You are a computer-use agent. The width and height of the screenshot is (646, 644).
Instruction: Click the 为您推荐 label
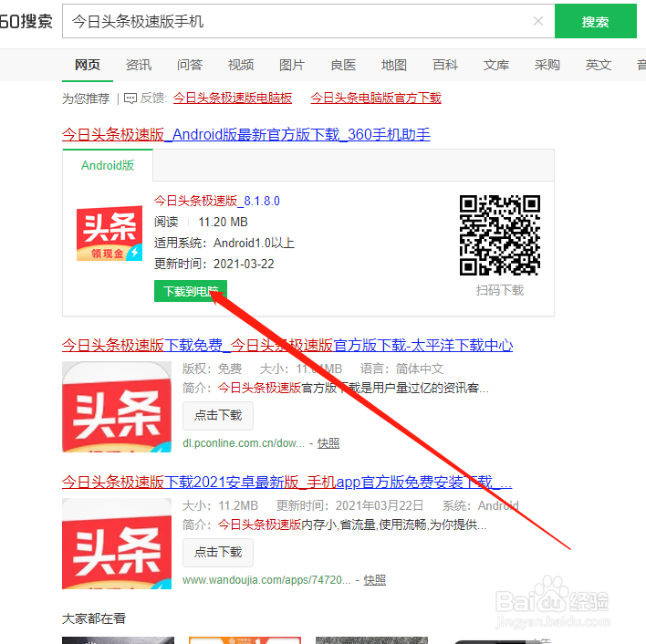(x=86, y=99)
